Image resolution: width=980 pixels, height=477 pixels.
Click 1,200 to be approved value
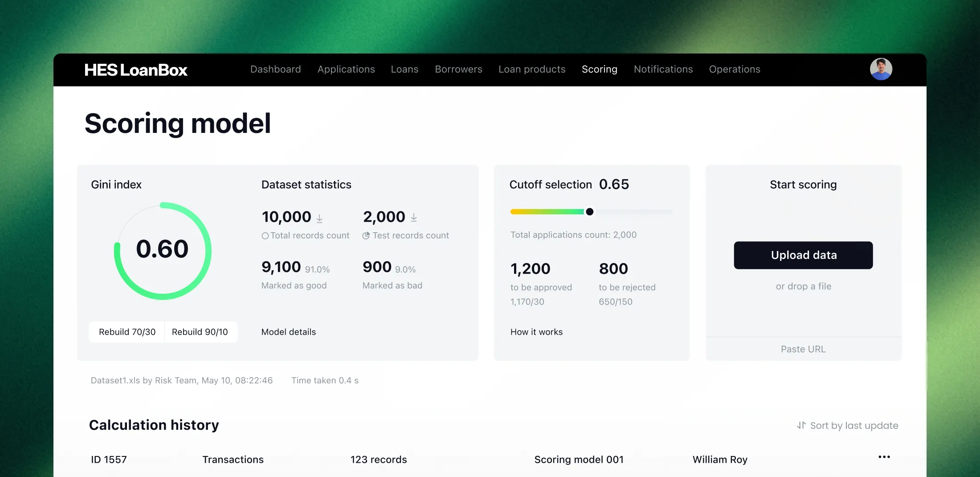pos(530,269)
